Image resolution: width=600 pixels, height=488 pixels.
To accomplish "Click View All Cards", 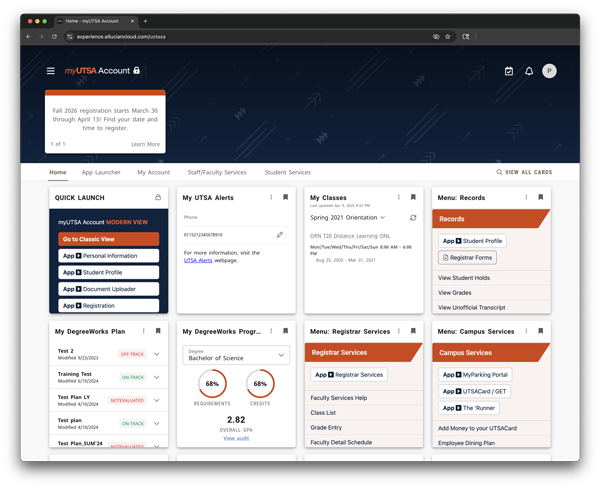I will pos(528,172).
